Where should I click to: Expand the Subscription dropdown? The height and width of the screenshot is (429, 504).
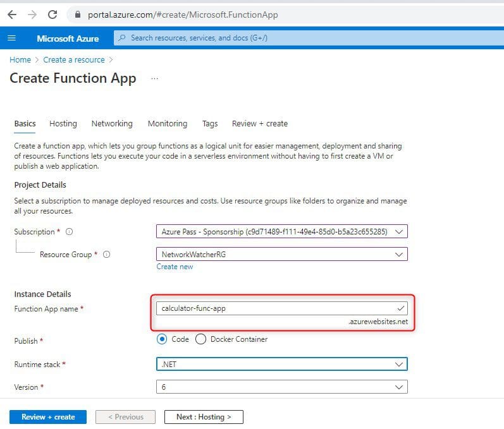pyautogui.click(x=282, y=231)
